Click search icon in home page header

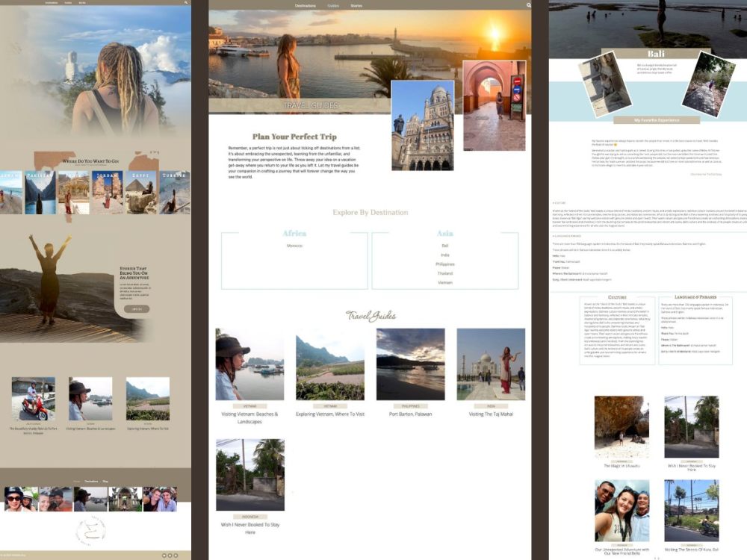[x=186, y=2]
